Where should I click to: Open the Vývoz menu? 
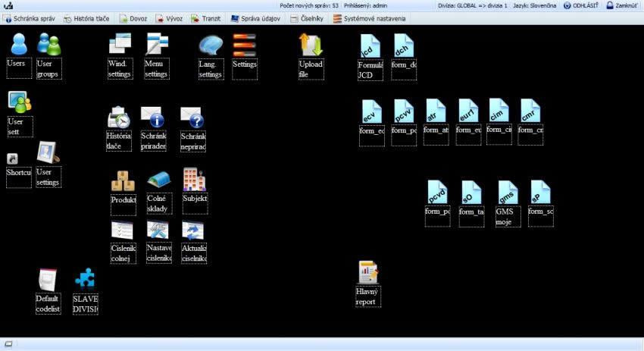coord(169,19)
